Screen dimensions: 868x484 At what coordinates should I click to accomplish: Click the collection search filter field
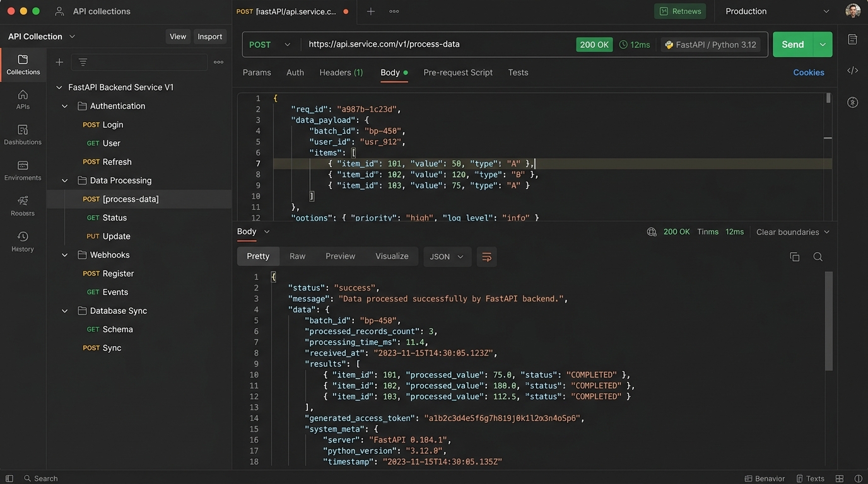139,62
